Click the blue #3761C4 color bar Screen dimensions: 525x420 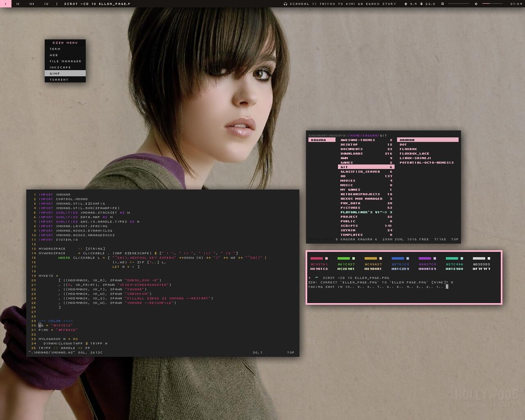click(x=398, y=258)
